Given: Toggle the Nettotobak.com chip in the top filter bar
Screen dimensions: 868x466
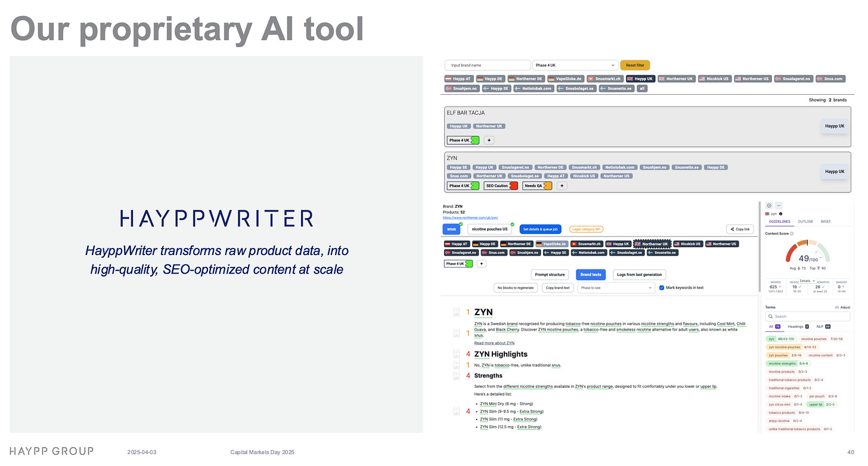Looking at the screenshot, I should (x=534, y=88).
